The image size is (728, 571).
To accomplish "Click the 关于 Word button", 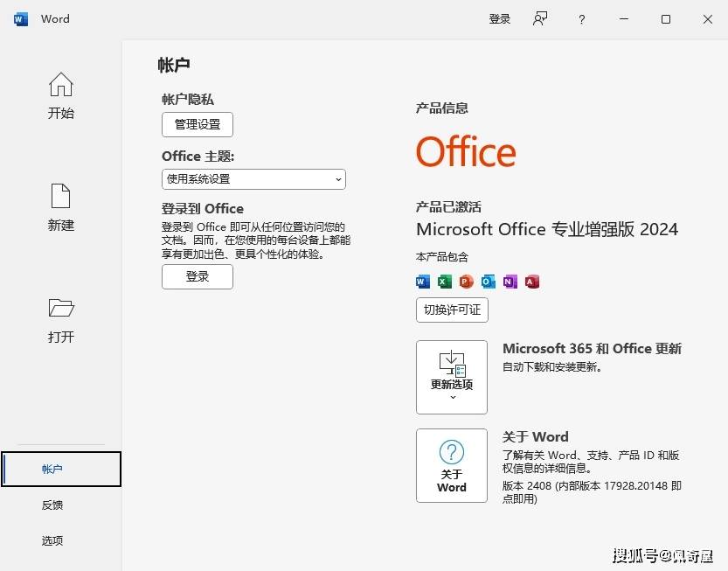I will 452,465.
